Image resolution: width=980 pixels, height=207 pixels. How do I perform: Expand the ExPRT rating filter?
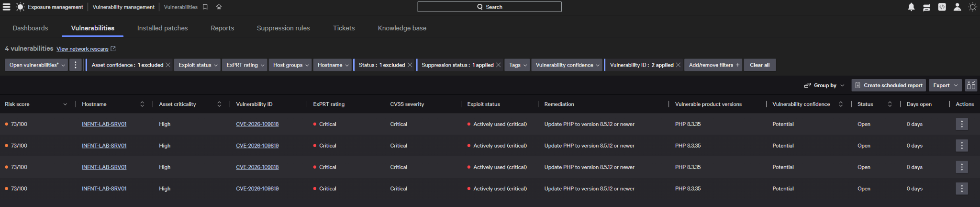245,65
